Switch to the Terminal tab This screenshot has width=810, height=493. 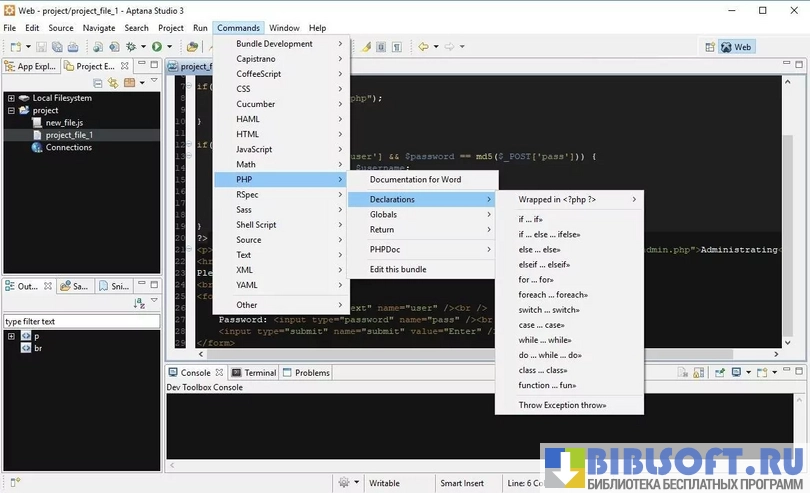(259, 373)
